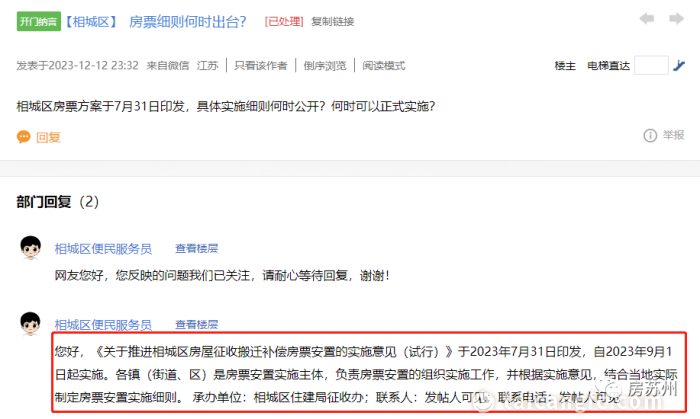The image size is (700, 419).
Task: Click the 电梯直达 floor number input
Action: coord(650,66)
